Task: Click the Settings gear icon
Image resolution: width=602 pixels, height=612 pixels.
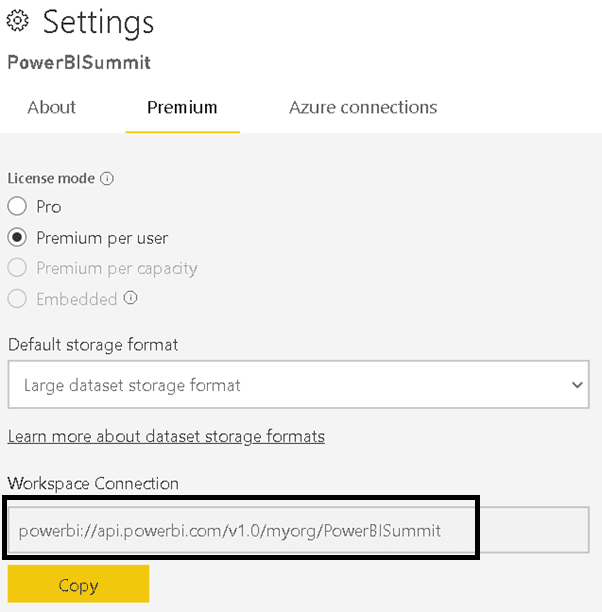Action: point(18,21)
